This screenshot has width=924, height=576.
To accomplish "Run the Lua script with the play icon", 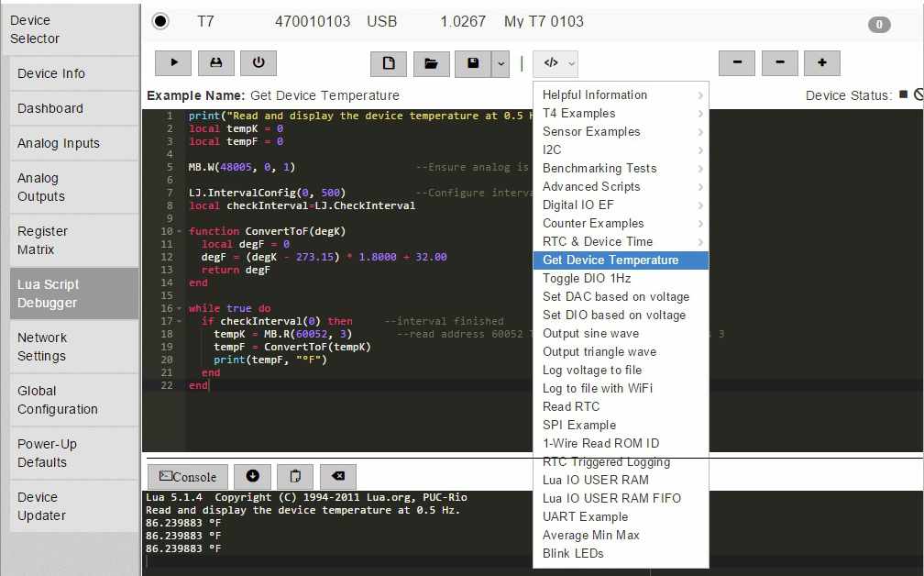I will (173, 63).
